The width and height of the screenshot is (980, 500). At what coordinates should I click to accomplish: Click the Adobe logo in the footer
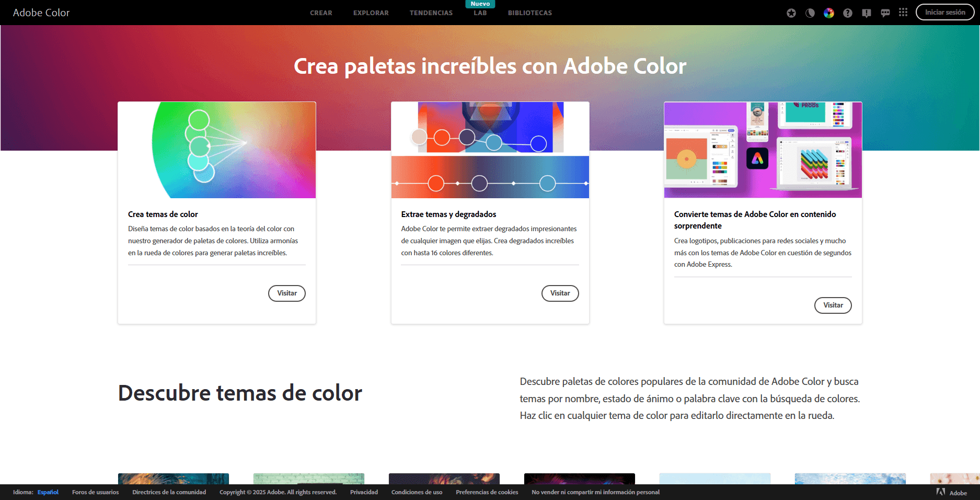click(952, 492)
